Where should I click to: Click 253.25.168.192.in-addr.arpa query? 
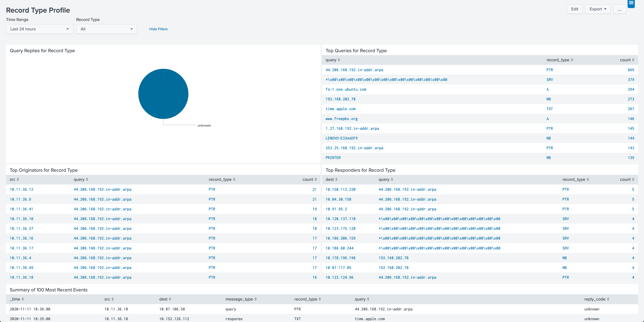coord(354,148)
